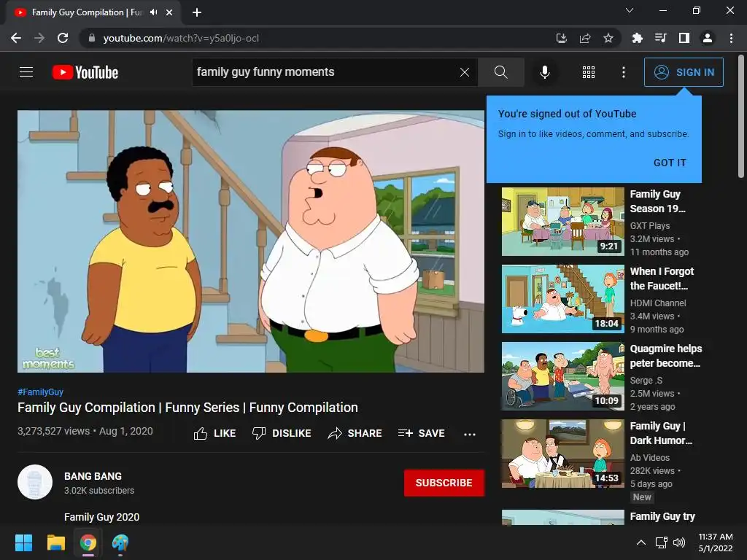Image resolution: width=747 pixels, height=560 pixels.
Task: Open more actions ellipsis under video
Action: tap(470, 434)
